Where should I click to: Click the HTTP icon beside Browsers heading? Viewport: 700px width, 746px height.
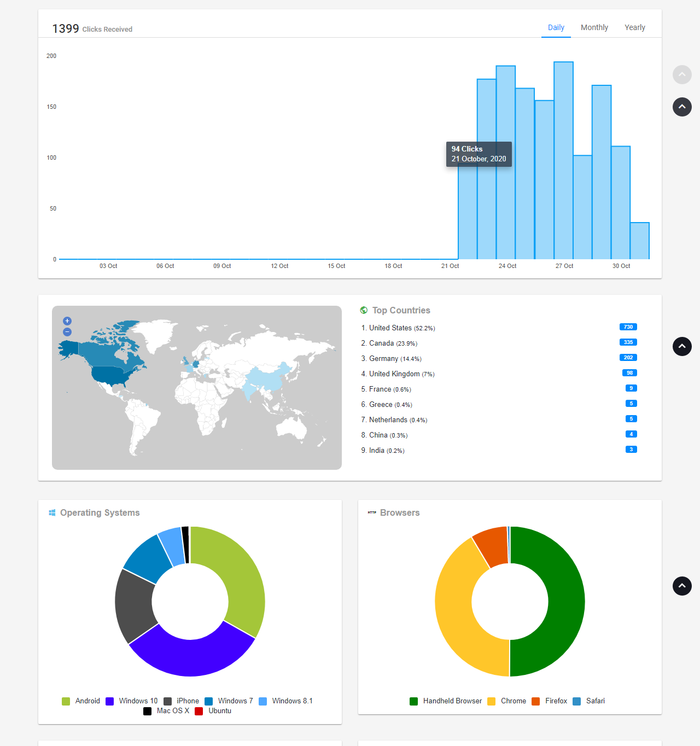click(x=371, y=512)
